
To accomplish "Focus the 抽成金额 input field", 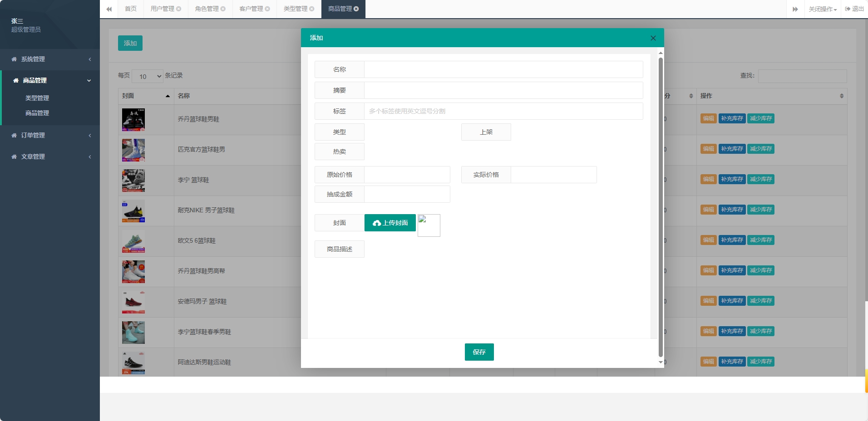I will click(407, 194).
